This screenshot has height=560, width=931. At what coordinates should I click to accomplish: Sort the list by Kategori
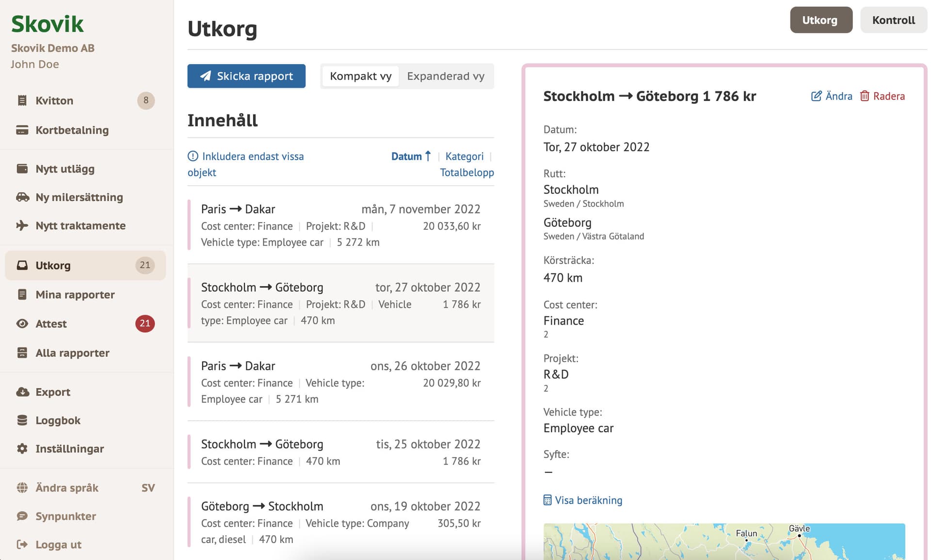click(464, 156)
